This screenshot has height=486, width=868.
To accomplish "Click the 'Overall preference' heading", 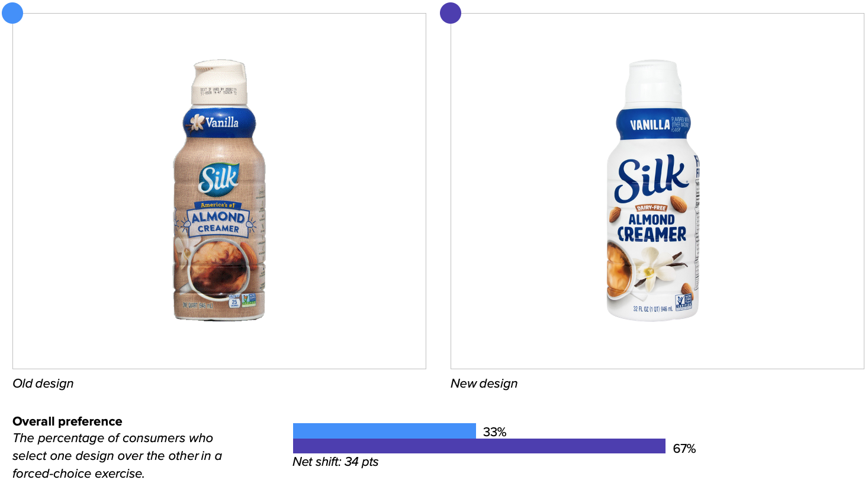I will tap(67, 421).
